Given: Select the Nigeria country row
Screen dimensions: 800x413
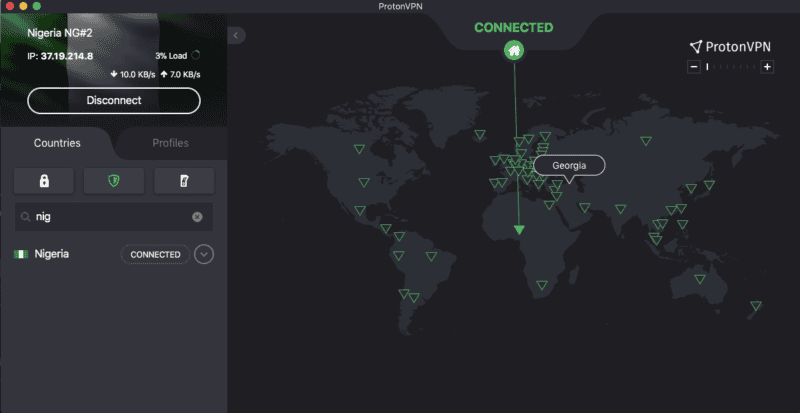Looking at the screenshot, I should pyautogui.click(x=114, y=254).
